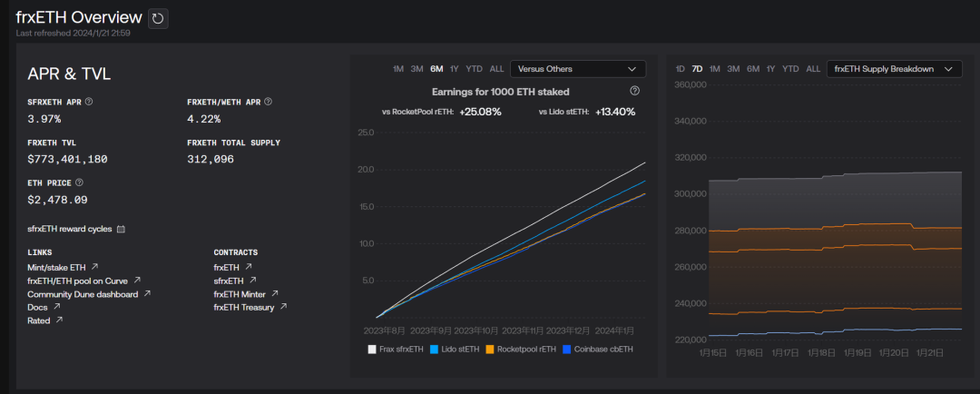Open the sfrxETH reward cycles calendar icon
Screen dimensions: 980x394
(x=122, y=229)
